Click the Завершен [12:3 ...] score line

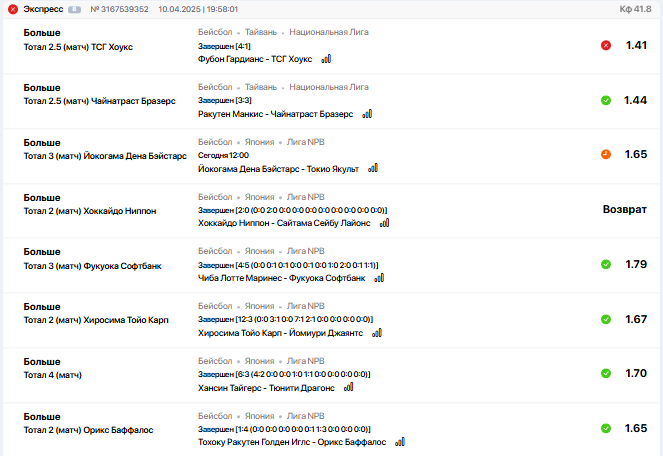285,319
